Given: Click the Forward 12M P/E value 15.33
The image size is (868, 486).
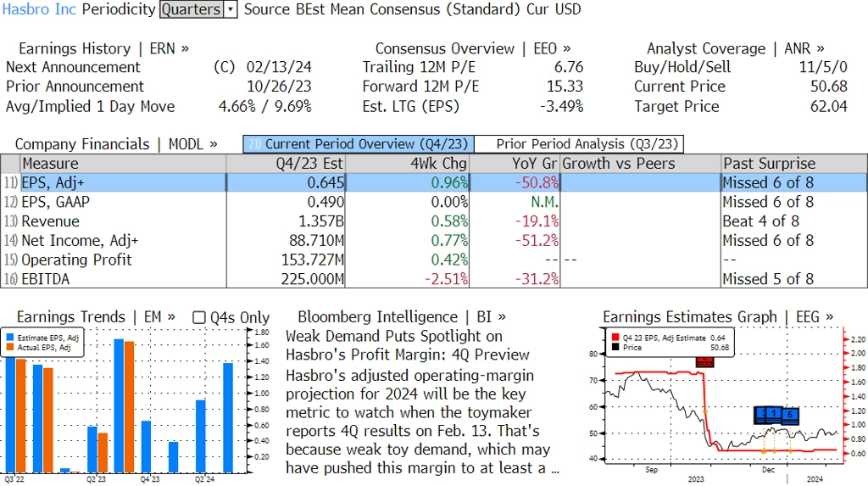Looking at the screenshot, I should tap(565, 87).
